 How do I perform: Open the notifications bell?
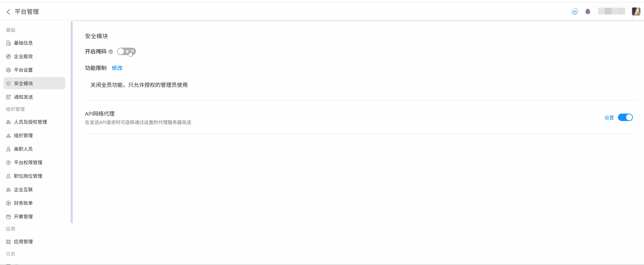pyautogui.click(x=588, y=12)
